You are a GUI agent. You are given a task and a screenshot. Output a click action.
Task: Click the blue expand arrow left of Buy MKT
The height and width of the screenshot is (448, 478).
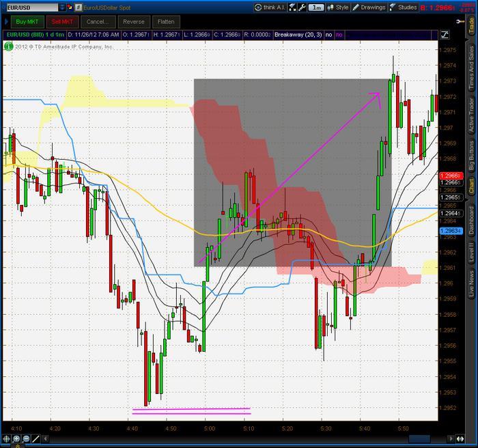pyautogui.click(x=6, y=22)
